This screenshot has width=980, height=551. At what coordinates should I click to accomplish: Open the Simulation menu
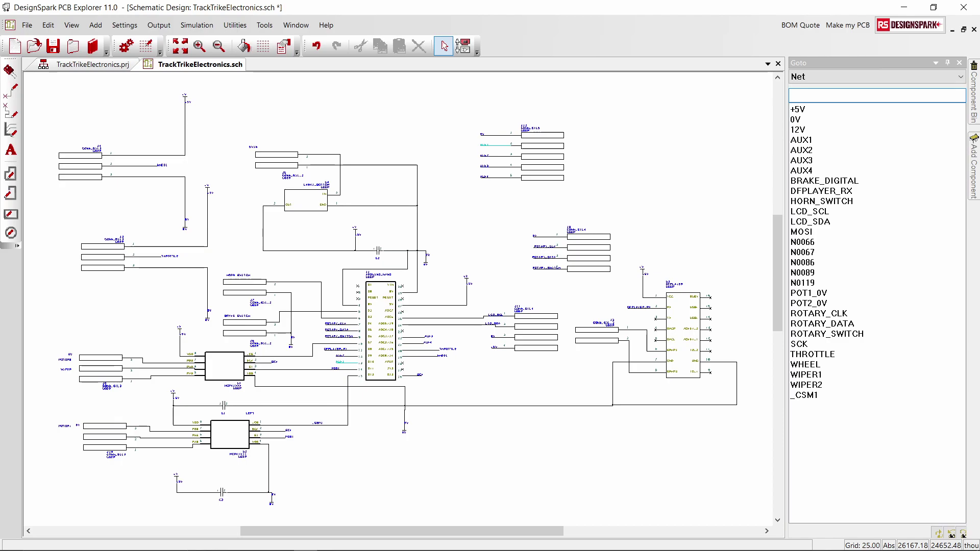(x=197, y=25)
